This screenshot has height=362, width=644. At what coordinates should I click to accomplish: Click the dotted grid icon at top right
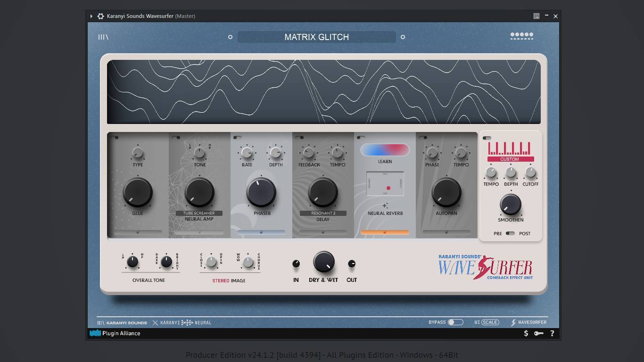tap(521, 36)
